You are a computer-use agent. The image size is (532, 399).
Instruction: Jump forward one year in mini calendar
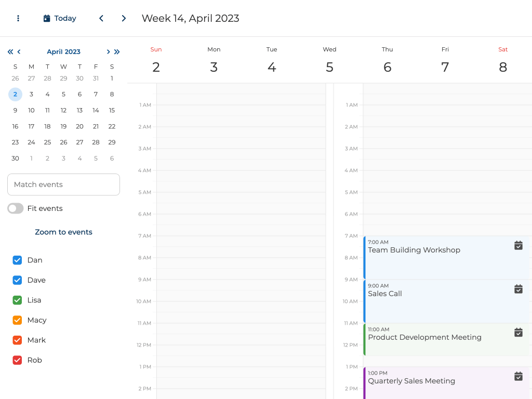(117, 51)
